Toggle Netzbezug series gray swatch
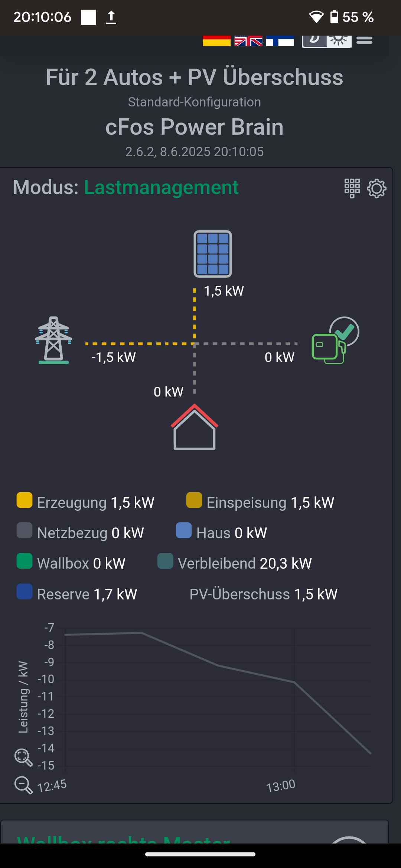Viewport: 401px width, 868px height. click(x=25, y=530)
